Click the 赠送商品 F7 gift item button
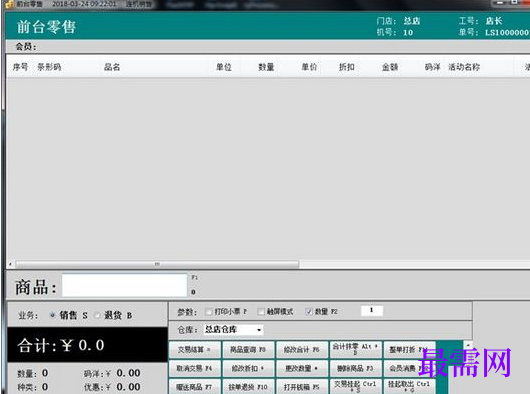530x394 pixels. click(195, 387)
